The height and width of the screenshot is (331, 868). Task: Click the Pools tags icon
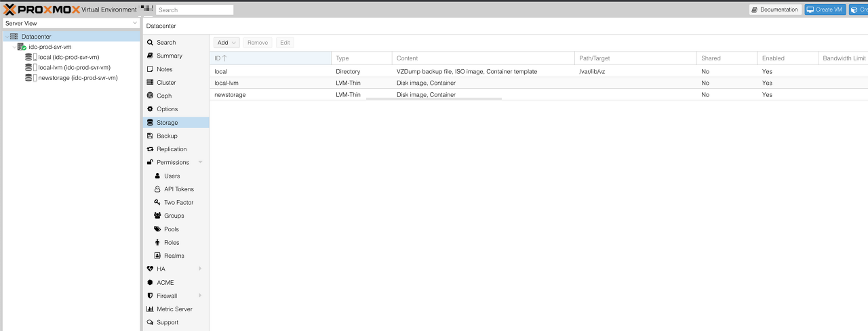point(157,229)
